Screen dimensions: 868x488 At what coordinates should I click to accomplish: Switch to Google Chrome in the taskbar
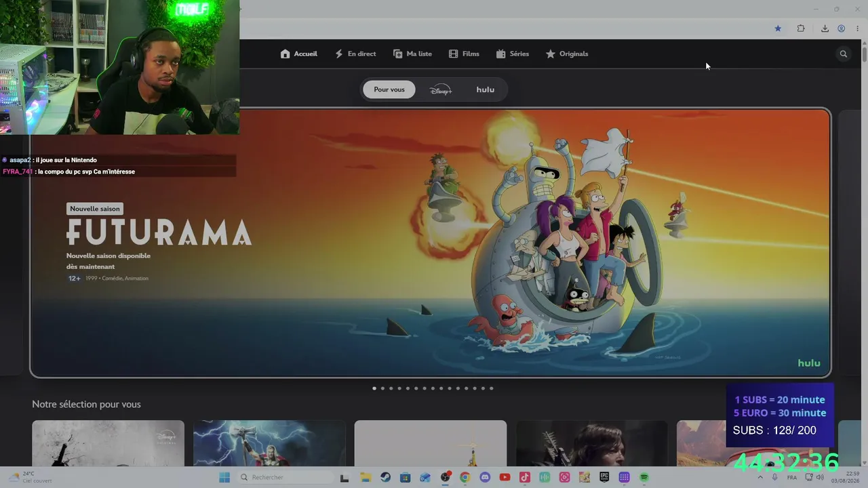click(x=465, y=477)
